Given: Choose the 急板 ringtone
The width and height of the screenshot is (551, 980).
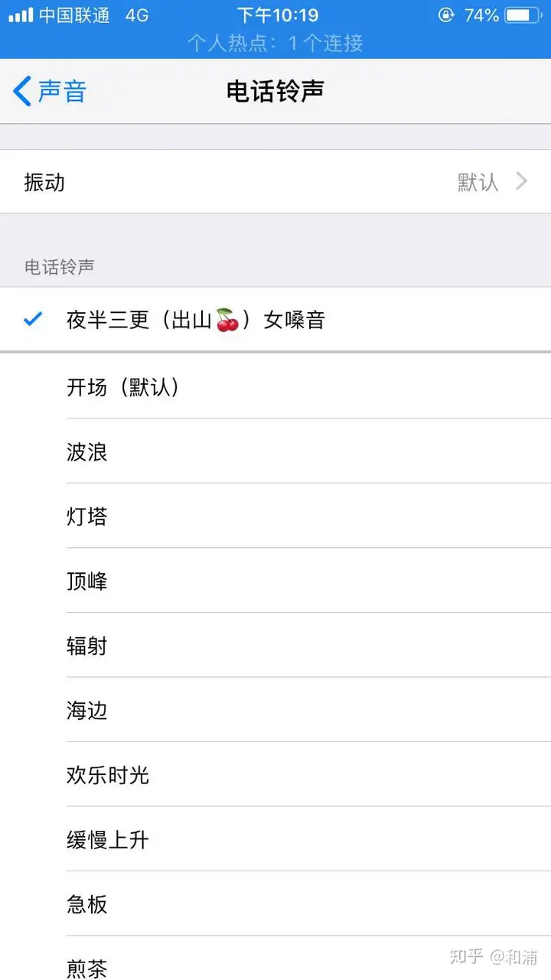Looking at the screenshot, I should click(x=87, y=904).
